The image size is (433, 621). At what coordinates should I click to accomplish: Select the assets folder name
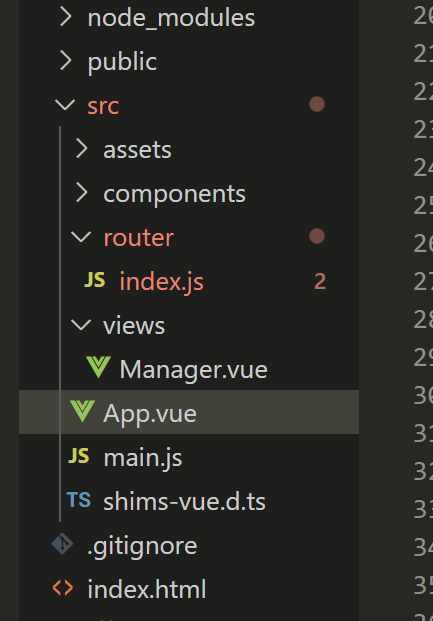(137, 150)
